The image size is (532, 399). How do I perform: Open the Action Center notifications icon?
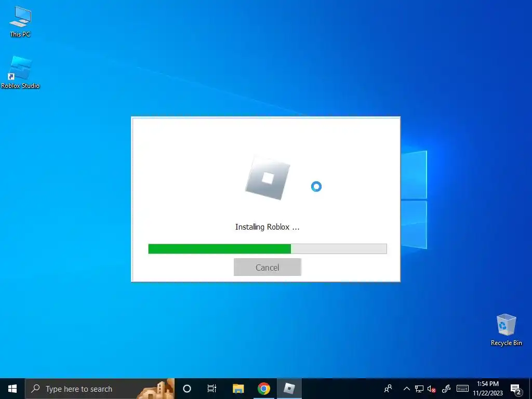(516, 389)
